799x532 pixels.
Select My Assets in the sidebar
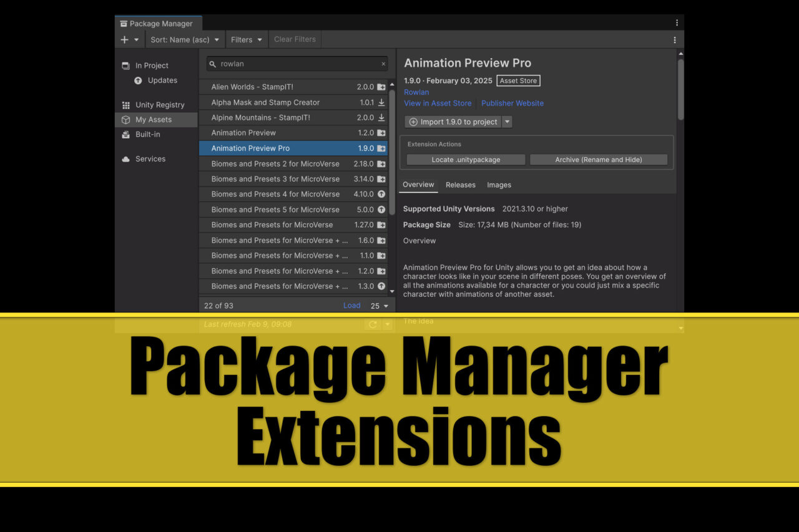154,119
